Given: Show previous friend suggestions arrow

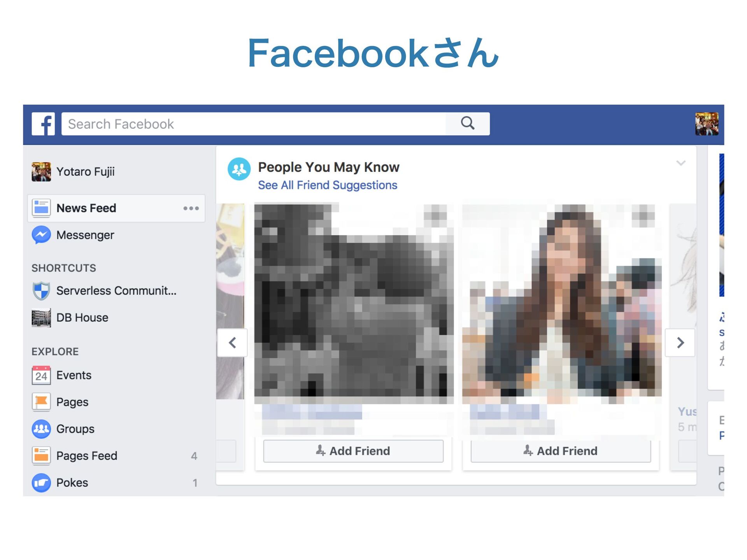Looking at the screenshot, I should pos(232,343).
